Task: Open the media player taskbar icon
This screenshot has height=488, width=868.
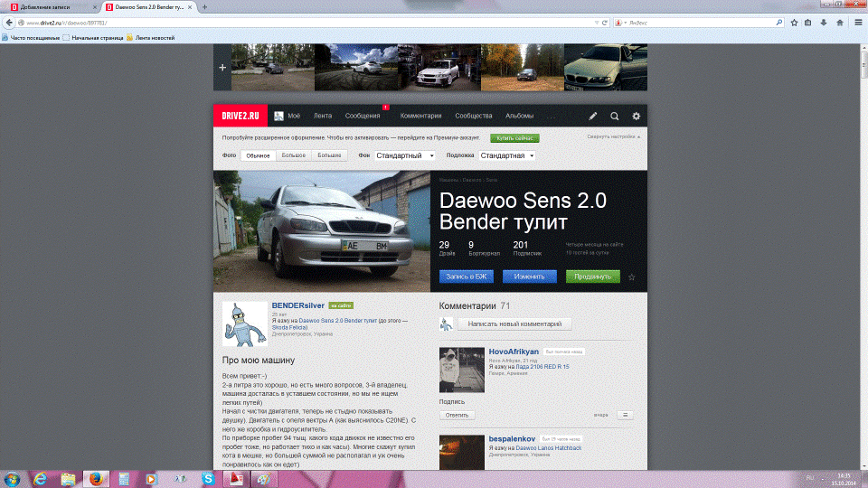Action: [151, 479]
